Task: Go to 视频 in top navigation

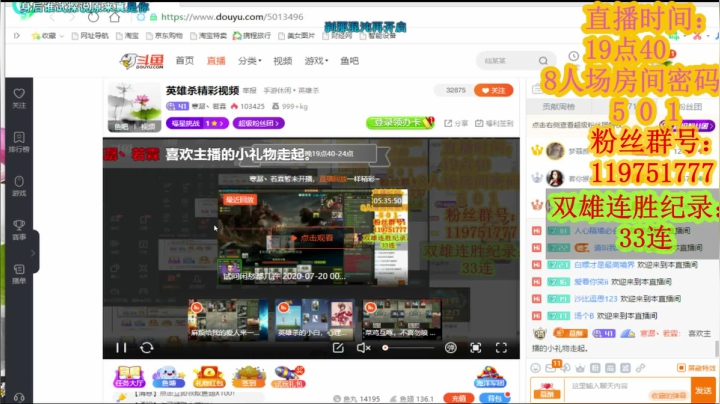Action: coord(282,61)
